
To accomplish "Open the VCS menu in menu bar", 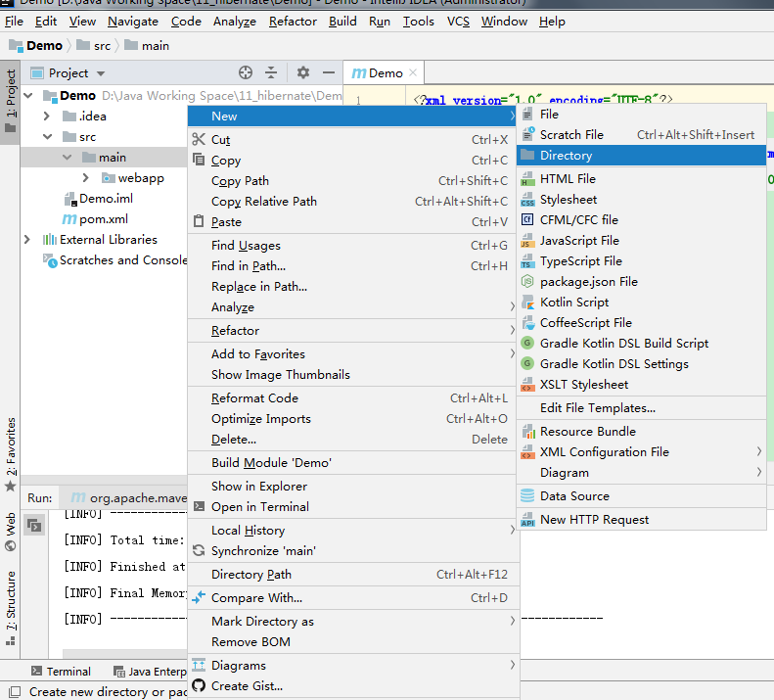I will 458,22.
